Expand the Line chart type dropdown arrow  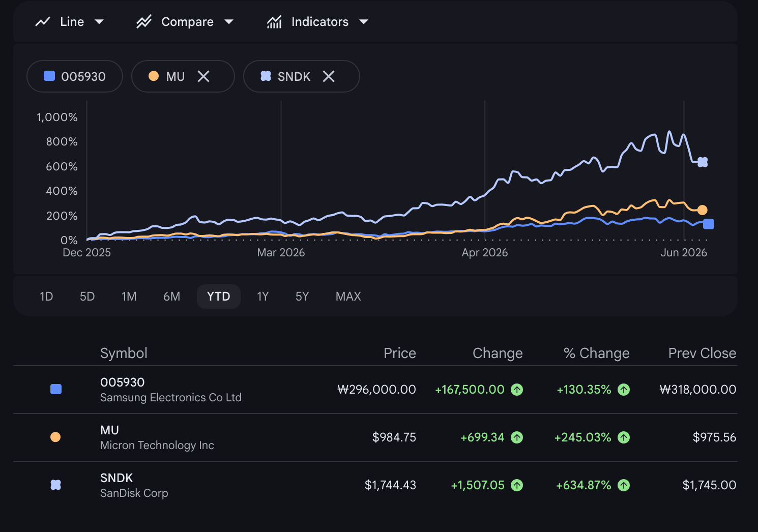coord(99,22)
